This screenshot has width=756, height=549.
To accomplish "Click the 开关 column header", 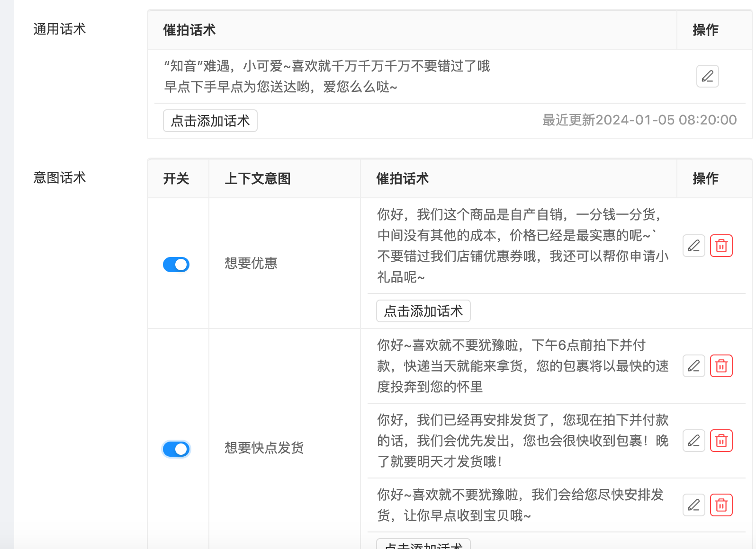I will point(176,178).
